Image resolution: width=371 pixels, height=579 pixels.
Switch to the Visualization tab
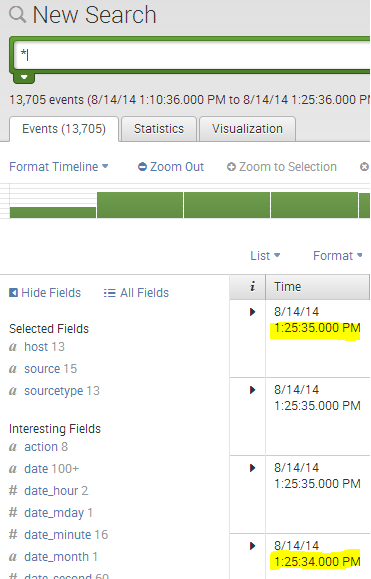(247, 129)
